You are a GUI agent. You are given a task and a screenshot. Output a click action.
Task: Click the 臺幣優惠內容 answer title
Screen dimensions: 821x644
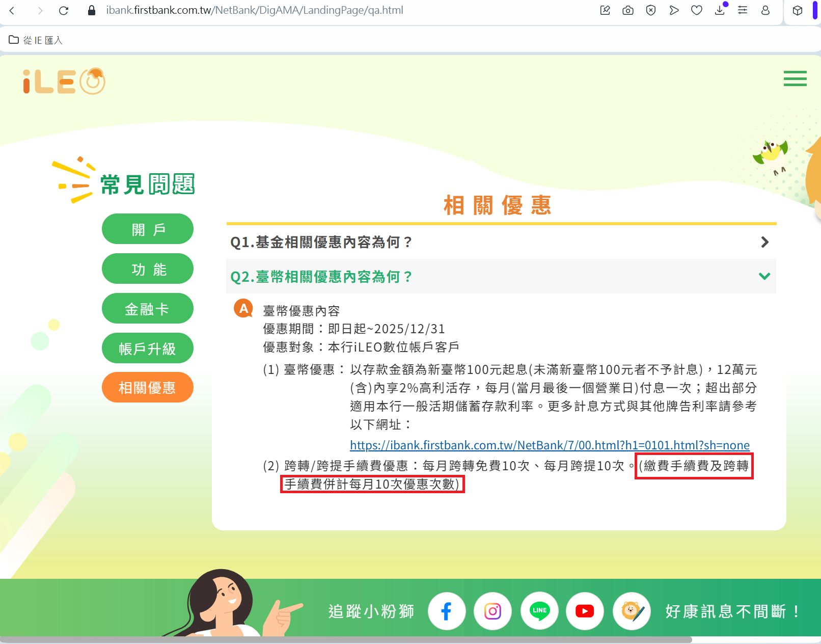tap(302, 311)
